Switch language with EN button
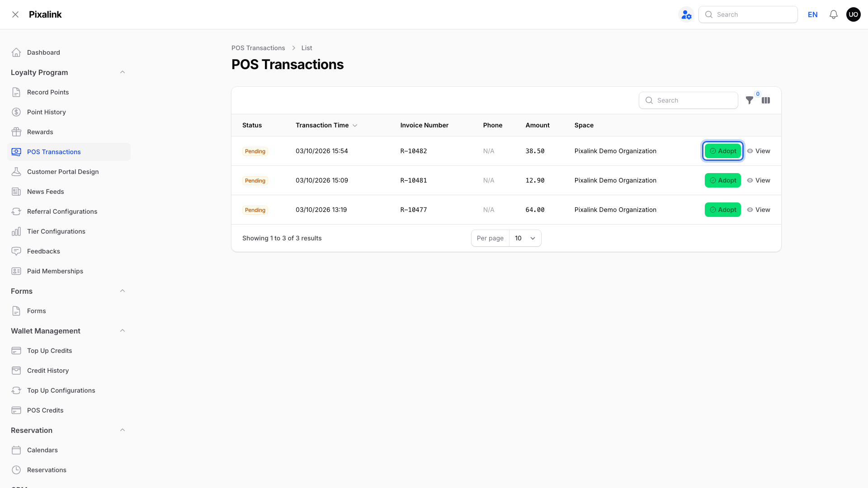Screen dimensions: 868x488 point(812,14)
